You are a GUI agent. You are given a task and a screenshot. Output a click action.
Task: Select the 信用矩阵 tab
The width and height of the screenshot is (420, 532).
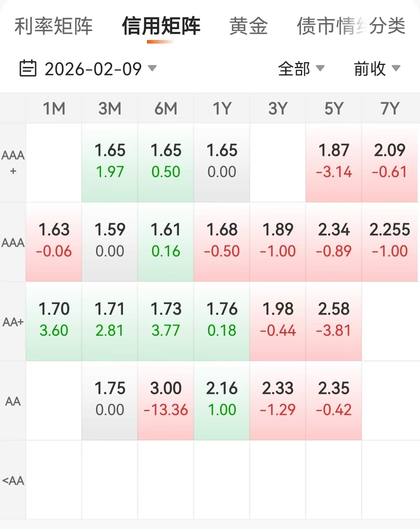tap(161, 26)
